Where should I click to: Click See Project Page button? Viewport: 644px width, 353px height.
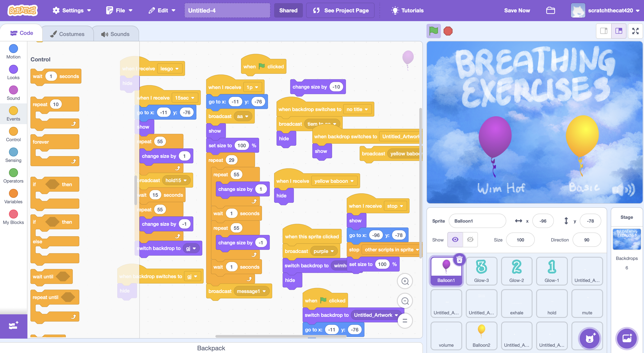coord(340,11)
